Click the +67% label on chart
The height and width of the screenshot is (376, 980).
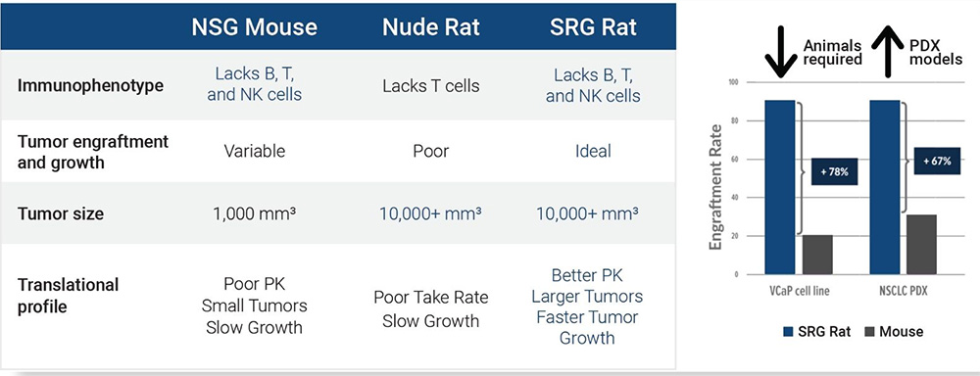tap(938, 162)
